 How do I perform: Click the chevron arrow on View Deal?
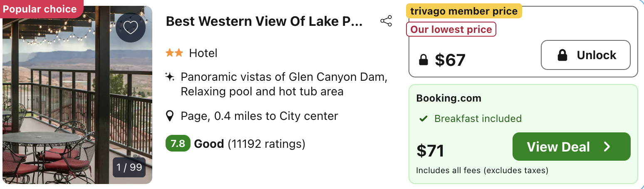coord(607,147)
